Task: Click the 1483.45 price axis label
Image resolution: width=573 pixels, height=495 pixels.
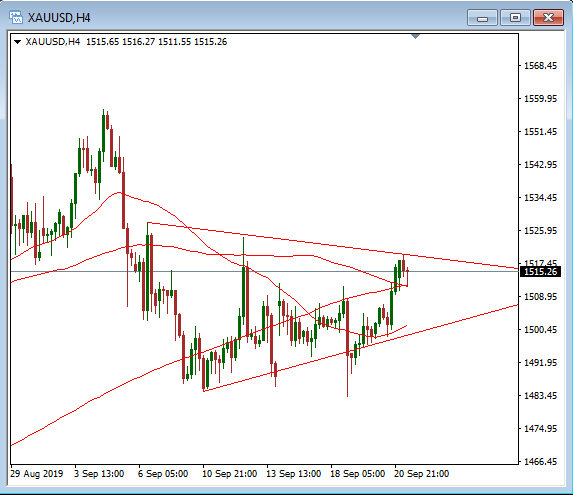Action: pyautogui.click(x=540, y=396)
